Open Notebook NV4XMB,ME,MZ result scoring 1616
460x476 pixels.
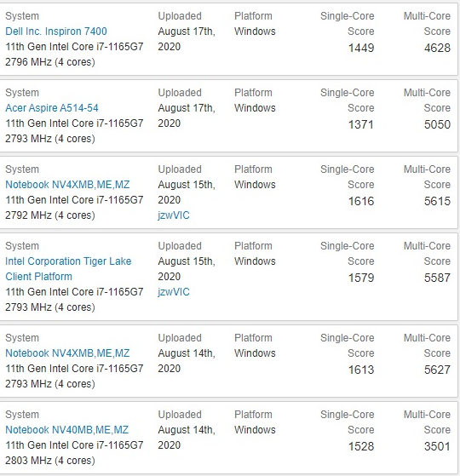point(67,185)
